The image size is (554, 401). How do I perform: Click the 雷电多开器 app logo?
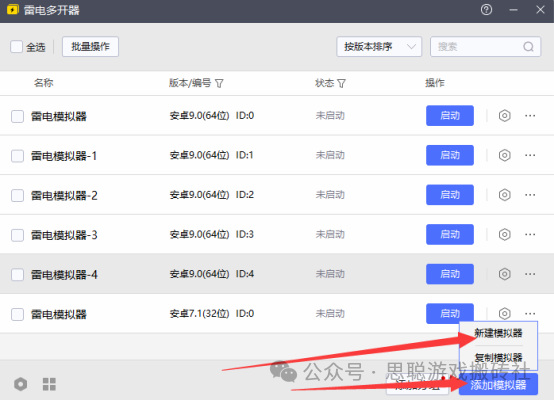pyautogui.click(x=13, y=10)
